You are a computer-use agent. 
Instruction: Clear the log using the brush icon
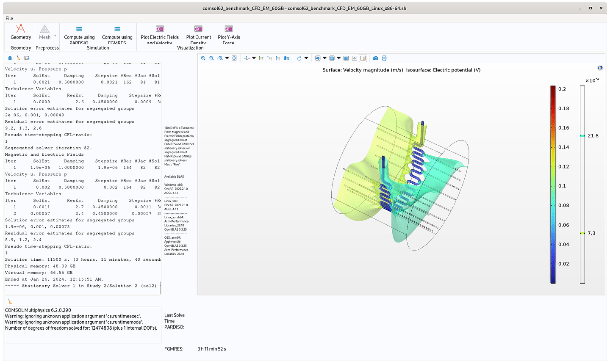[18, 58]
